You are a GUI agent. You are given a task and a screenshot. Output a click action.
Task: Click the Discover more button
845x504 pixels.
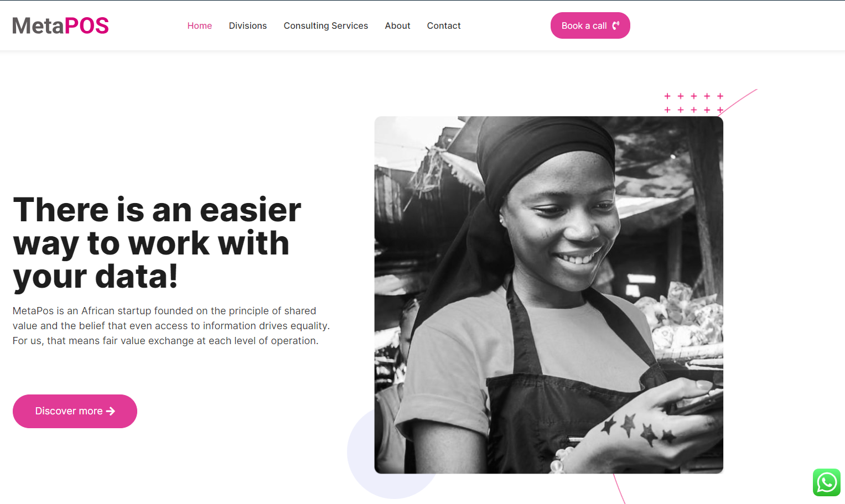[75, 411]
